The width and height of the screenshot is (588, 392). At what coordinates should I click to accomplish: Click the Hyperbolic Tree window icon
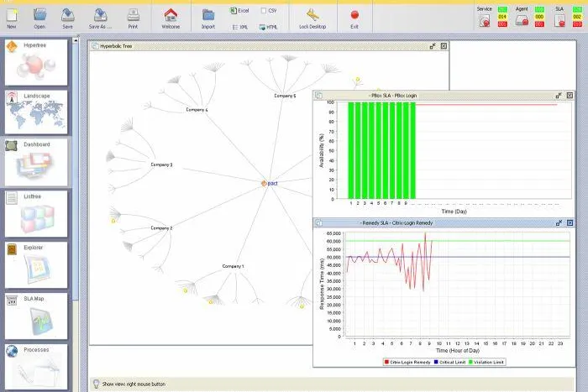pos(95,46)
